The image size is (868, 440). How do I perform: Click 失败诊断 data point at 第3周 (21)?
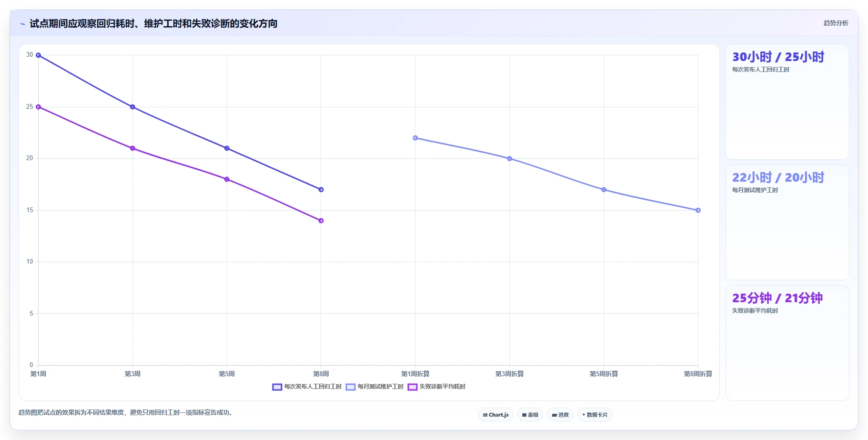[132, 148]
